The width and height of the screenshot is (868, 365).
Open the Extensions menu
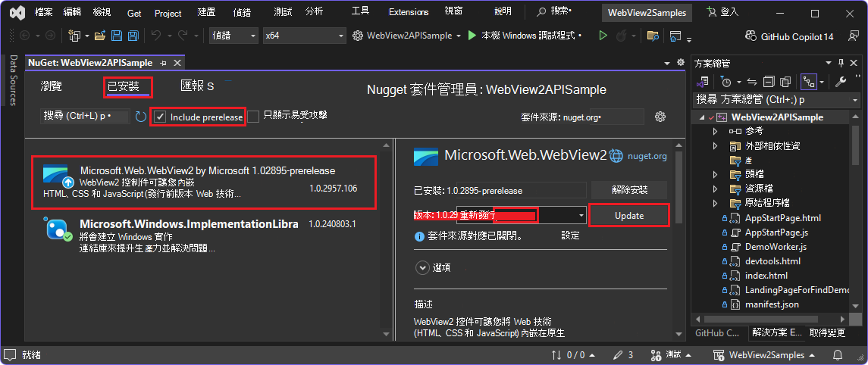pyautogui.click(x=409, y=12)
